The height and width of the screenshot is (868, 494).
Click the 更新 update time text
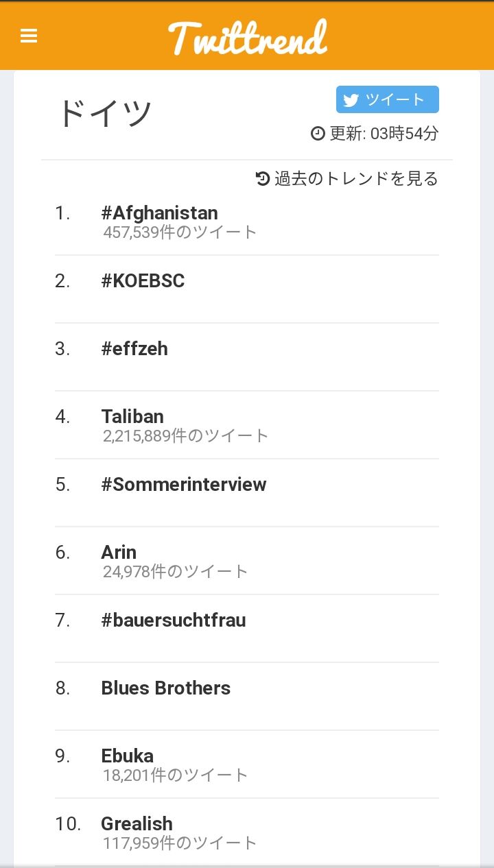tap(384, 133)
